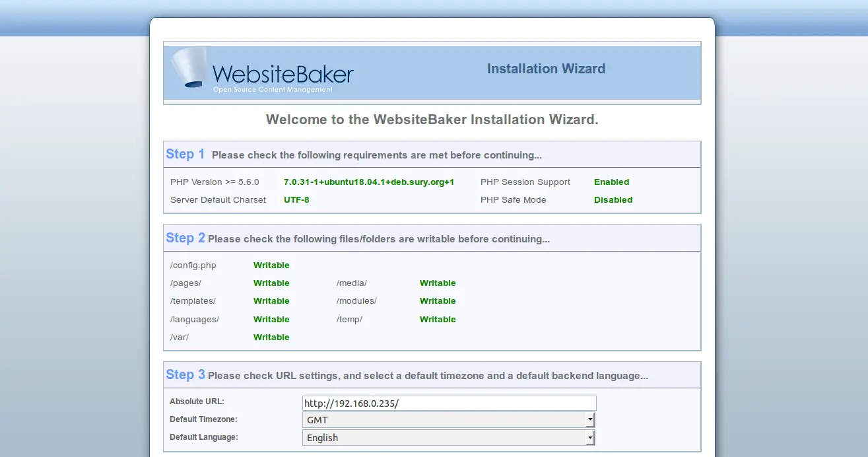868x457 pixels.
Task: Click the Server Default Charset label
Action: (x=218, y=200)
